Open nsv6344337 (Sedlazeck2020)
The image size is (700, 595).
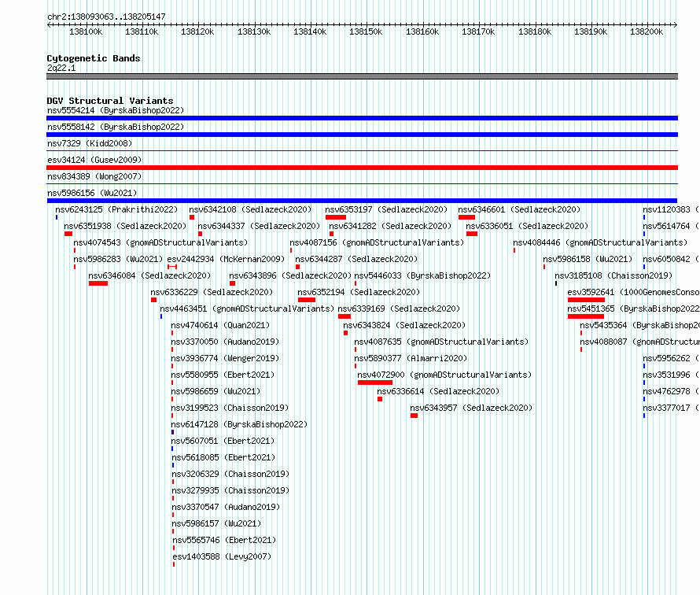[259, 226]
